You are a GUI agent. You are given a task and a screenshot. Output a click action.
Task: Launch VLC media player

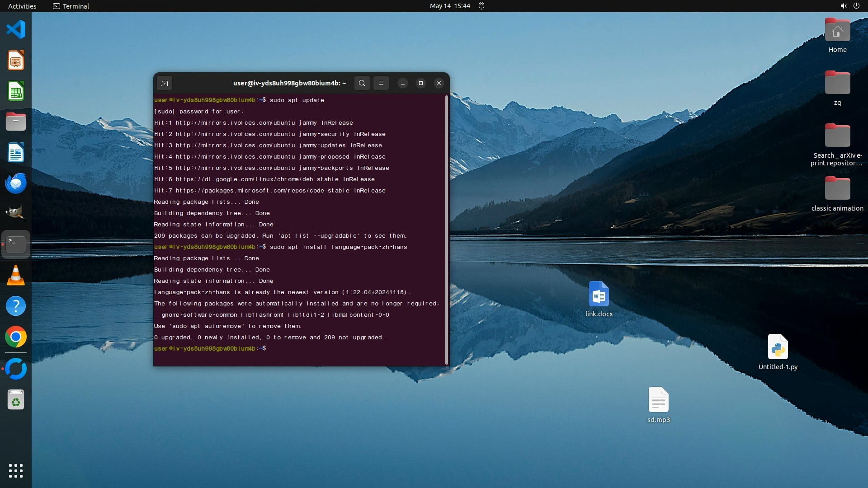tap(16, 276)
